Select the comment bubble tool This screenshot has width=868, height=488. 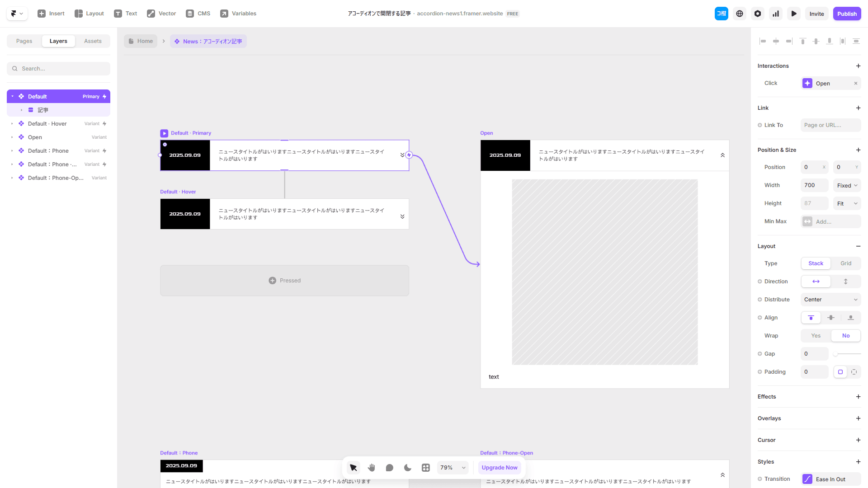[x=390, y=468]
